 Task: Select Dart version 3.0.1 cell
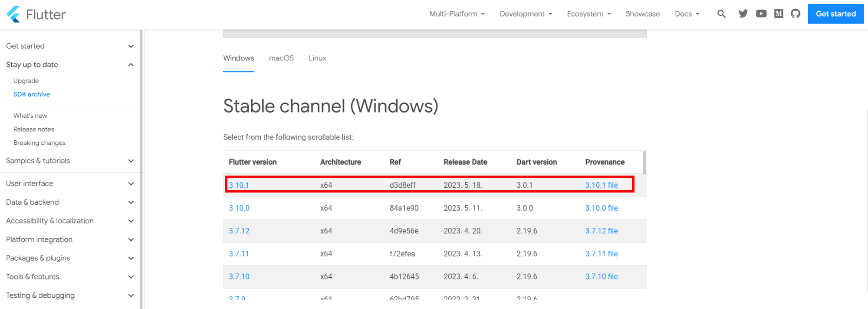coord(525,185)
